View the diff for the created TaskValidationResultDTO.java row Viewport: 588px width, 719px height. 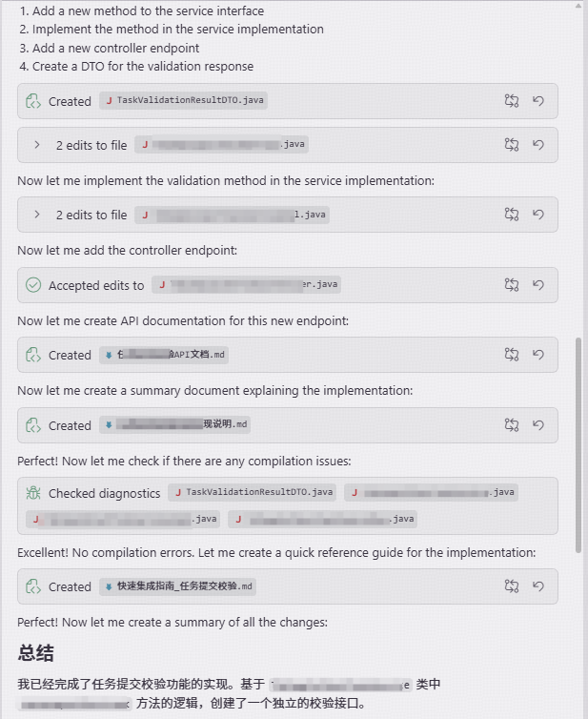tap(512, 101)
